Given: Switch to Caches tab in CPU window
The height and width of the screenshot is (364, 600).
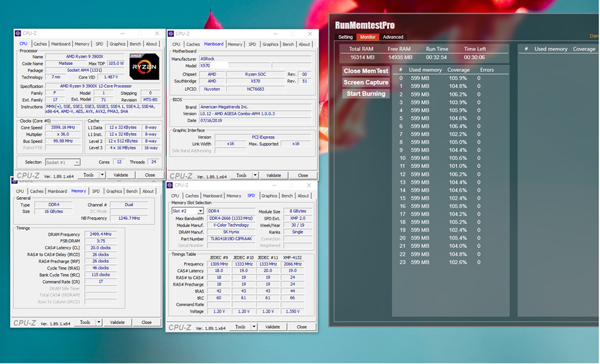Looking at the screenshot, I should click(x=40, y=44).
